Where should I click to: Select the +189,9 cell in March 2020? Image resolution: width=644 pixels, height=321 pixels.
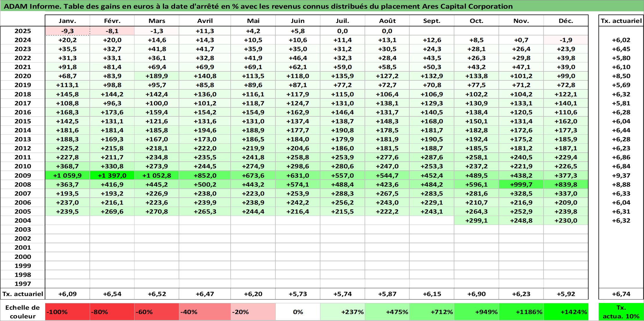(x=157, y=76)
